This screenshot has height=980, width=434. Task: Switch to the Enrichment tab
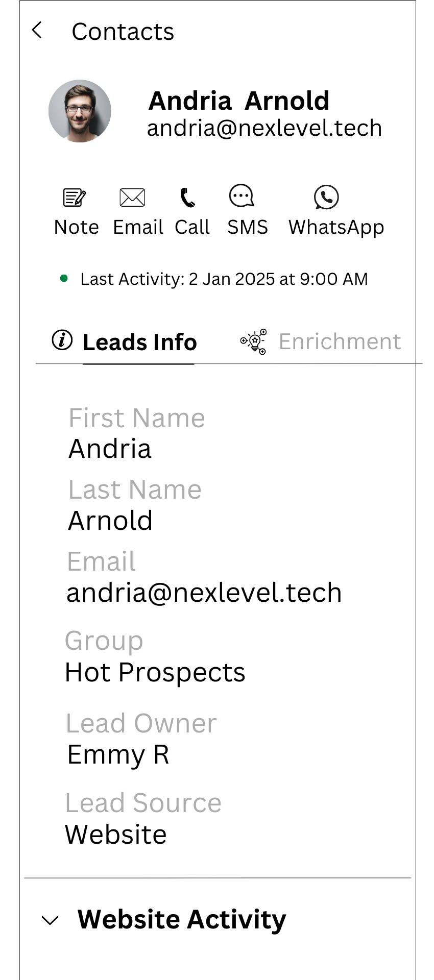[x=340, y=341]
